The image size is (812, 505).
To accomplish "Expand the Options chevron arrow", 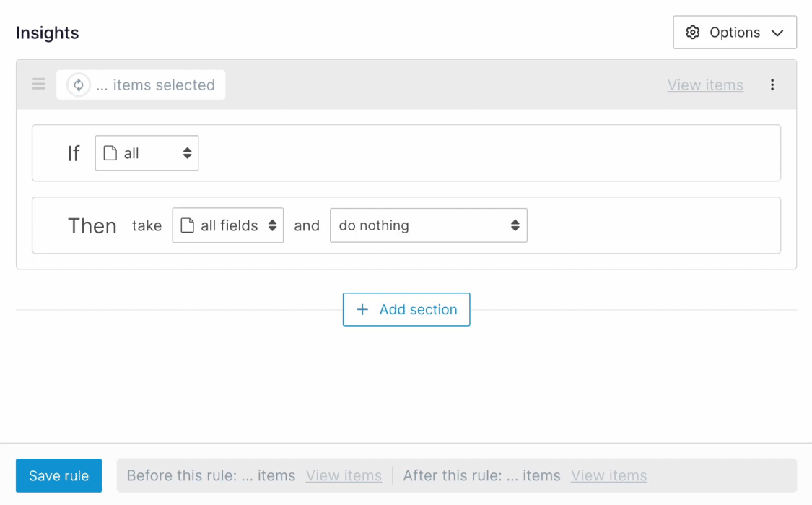I will [x=777, y=33].
